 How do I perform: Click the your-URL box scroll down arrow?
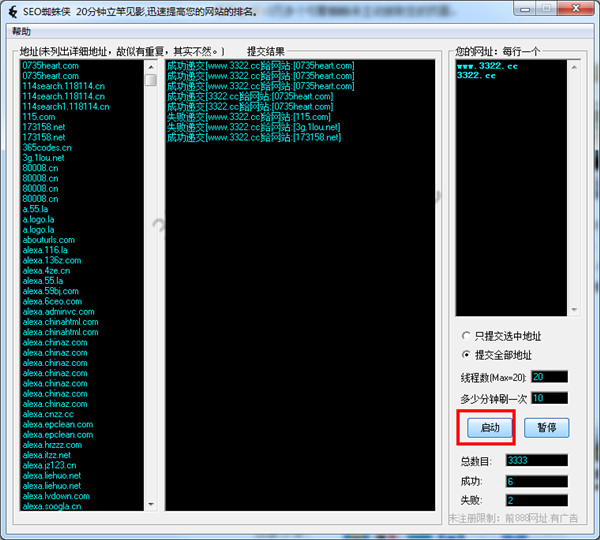tap(574, 309)
